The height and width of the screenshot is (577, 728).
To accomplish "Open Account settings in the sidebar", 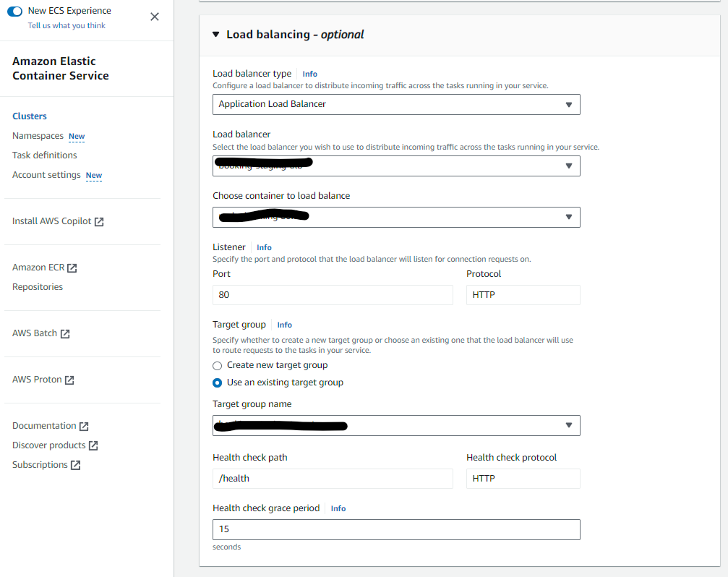I will click(46, 174).
